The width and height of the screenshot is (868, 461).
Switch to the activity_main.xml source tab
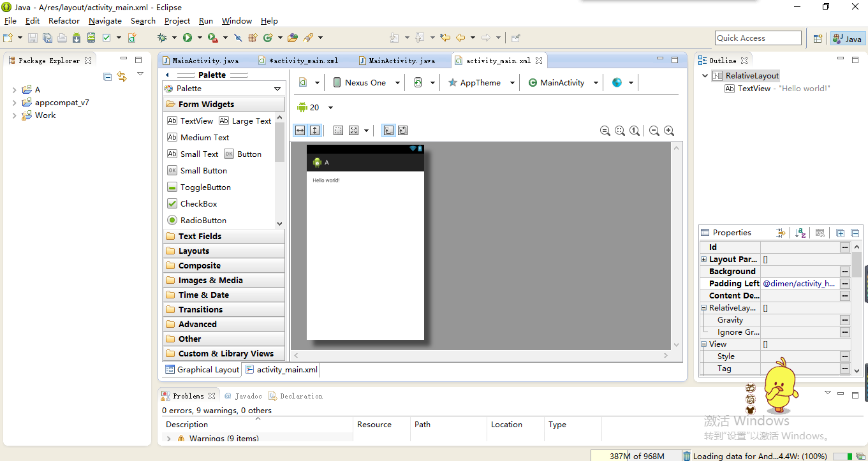point(281,370)
